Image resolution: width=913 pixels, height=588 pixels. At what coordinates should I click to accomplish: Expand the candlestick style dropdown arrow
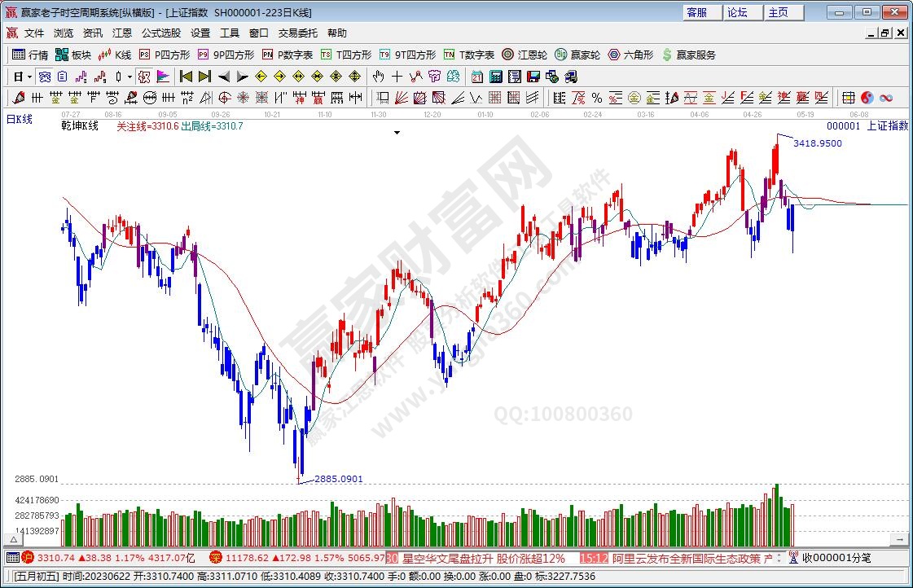pos(129,77)
